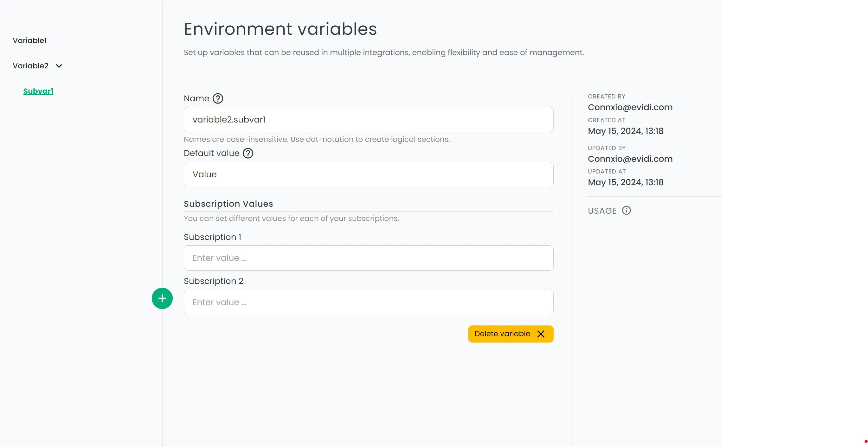
Task: Click the UPDATED BY caption
Action: pos(607,148)
